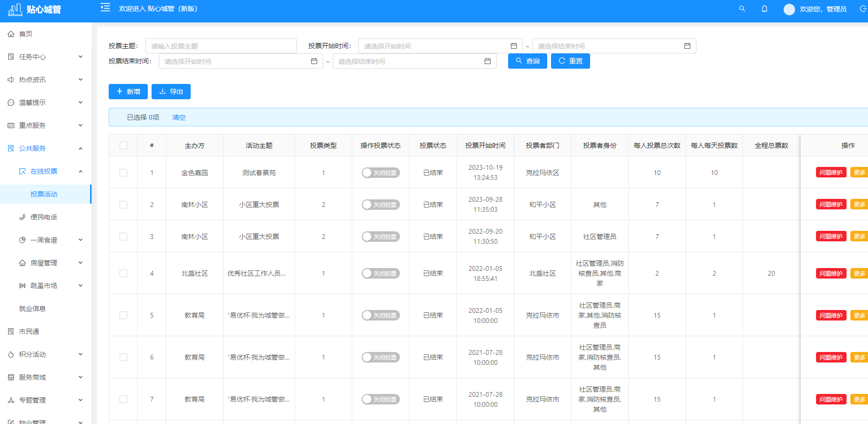Open the 市民通 menu item
This screenshot has width=868, height=424.
pos(45,331)
